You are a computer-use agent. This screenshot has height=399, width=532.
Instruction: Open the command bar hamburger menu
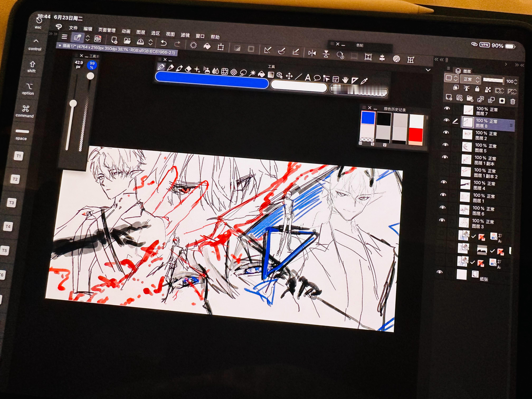click(x=65, y=37)
